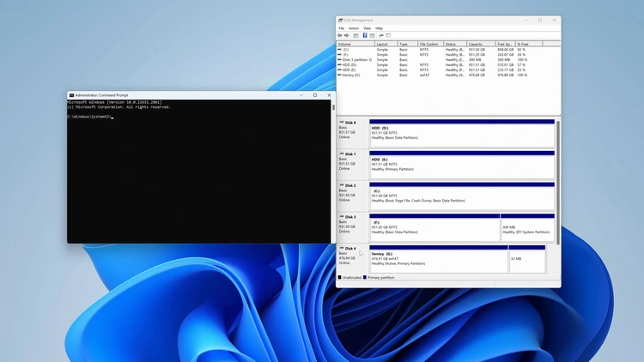
Task: Click the Disk Management graphical pane vertical scrollbar
Action: pos(558,183)
